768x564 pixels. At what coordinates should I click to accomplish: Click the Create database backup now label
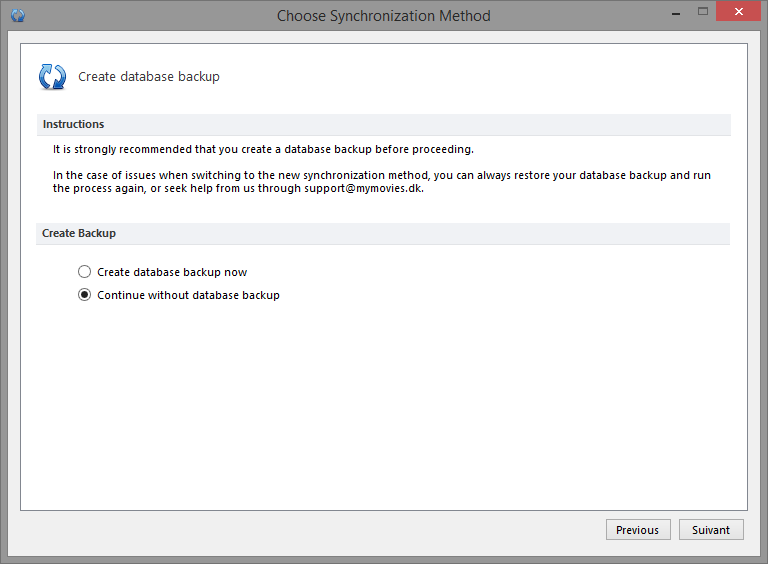(172, 272)
